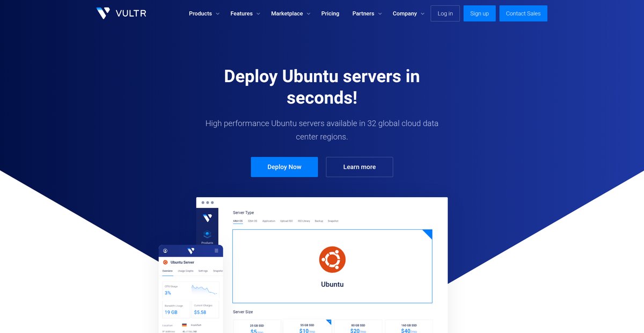The image size is (644, 333).
Task: Click the 'Deploy Ubuntu servers in seconds!' headline
Action: [322, 86]
